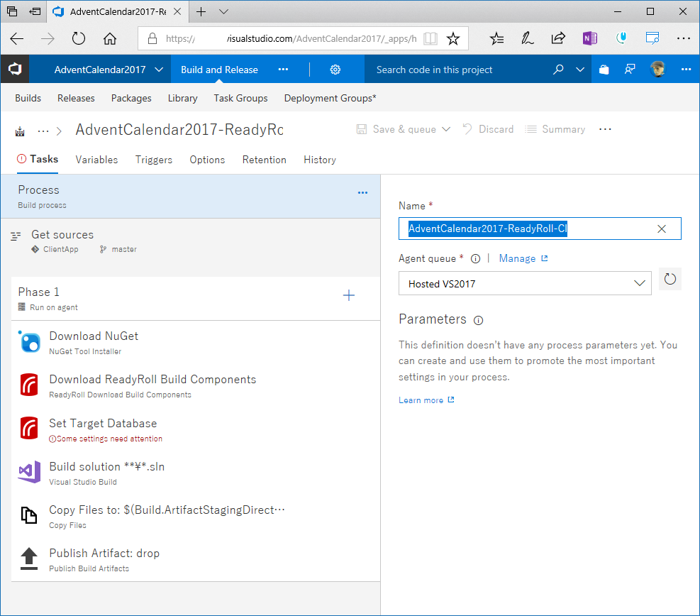
Task: Open Task Groups page
Action: (x=240, y=98)
